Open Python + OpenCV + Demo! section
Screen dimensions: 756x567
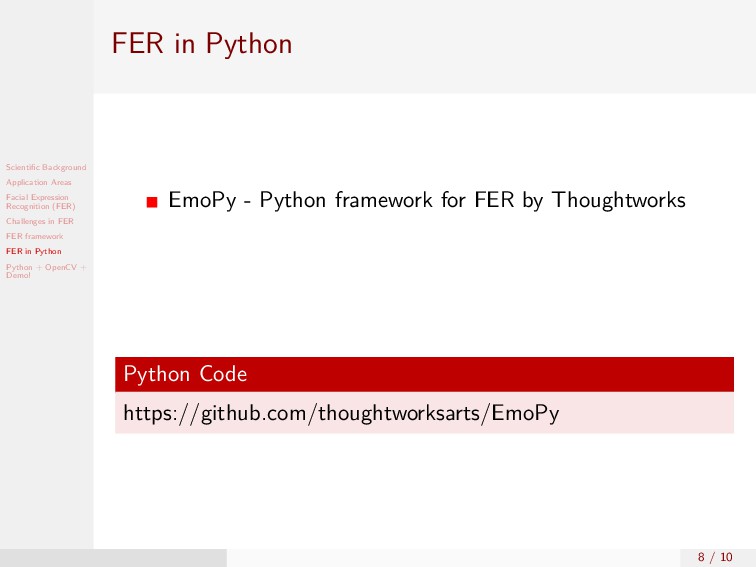46,271
